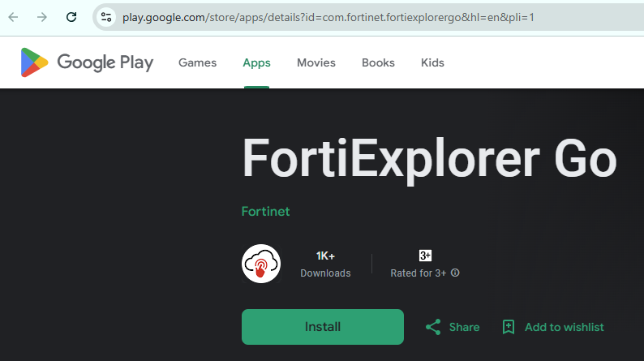Select the Apps tab
Screen dimensions: 644x361
tap(256, 62)
